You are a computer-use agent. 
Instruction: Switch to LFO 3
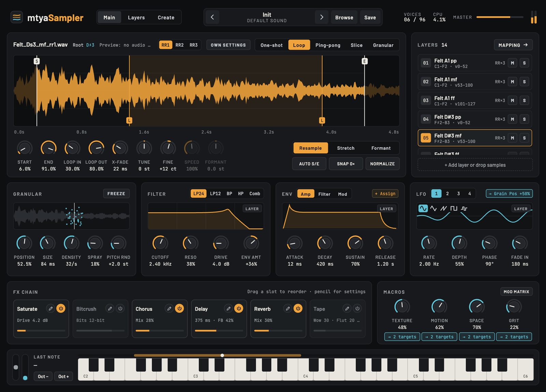point(458,194)
